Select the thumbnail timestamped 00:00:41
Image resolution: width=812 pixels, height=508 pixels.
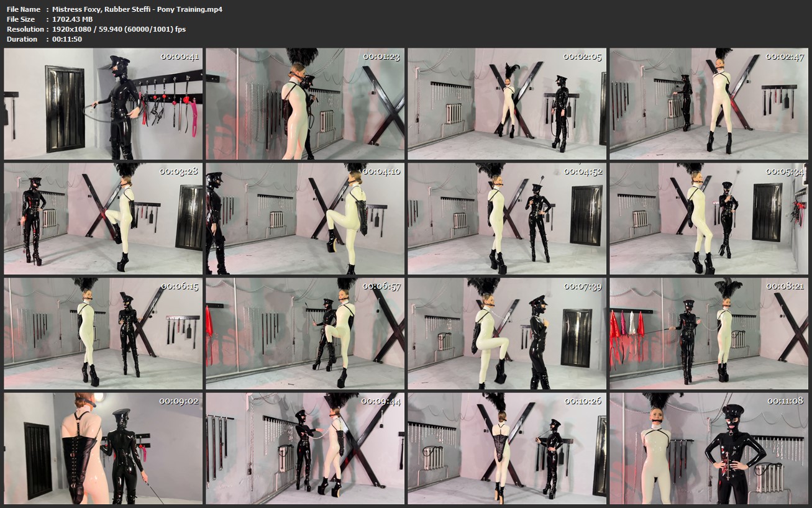pyautogui.click(x=103, y=104)
